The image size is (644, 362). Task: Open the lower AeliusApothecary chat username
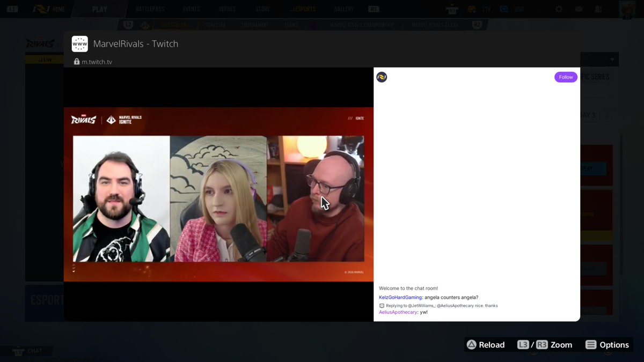point(398,312)
